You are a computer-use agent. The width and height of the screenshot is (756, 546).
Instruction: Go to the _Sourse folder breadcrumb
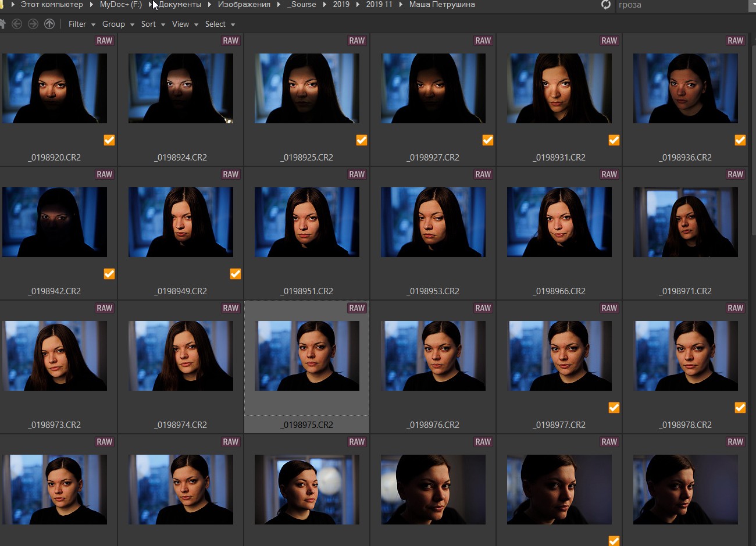301,5
